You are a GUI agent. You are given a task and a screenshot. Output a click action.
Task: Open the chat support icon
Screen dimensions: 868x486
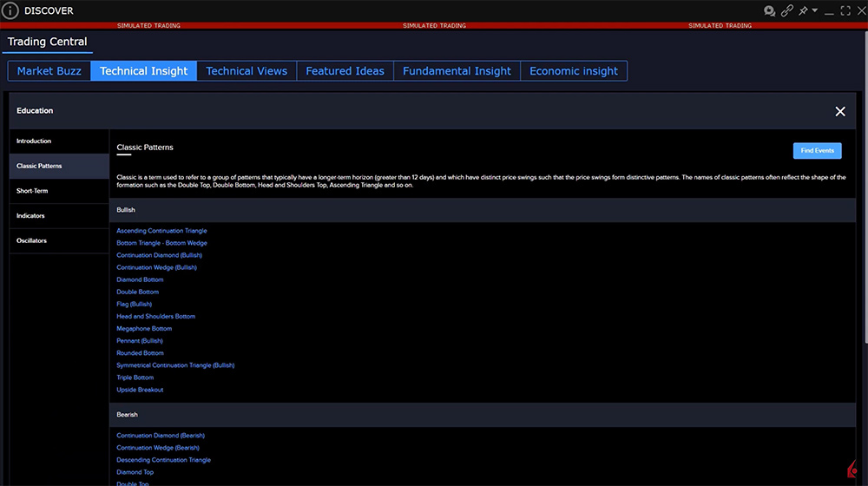point(769,10)
